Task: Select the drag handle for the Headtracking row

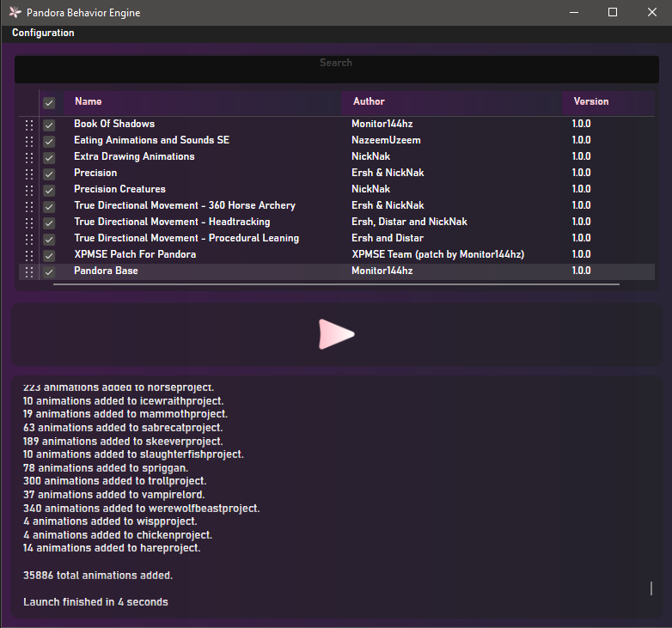Action: coord(29,223)
